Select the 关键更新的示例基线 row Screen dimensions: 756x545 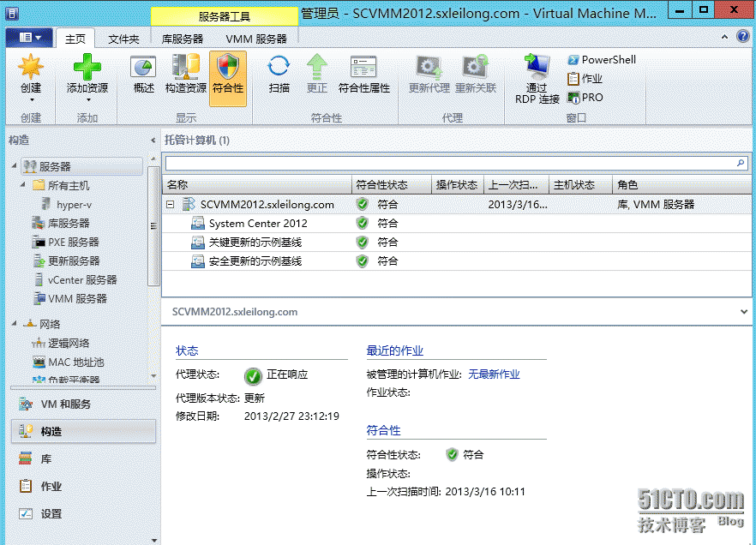(457, 242)
